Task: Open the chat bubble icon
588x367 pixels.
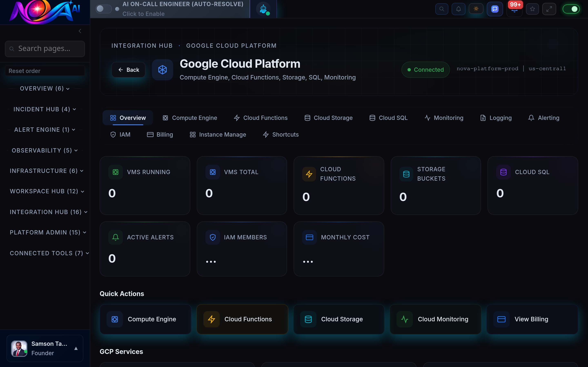Action: pyautogui.click(x=495, y=9)
